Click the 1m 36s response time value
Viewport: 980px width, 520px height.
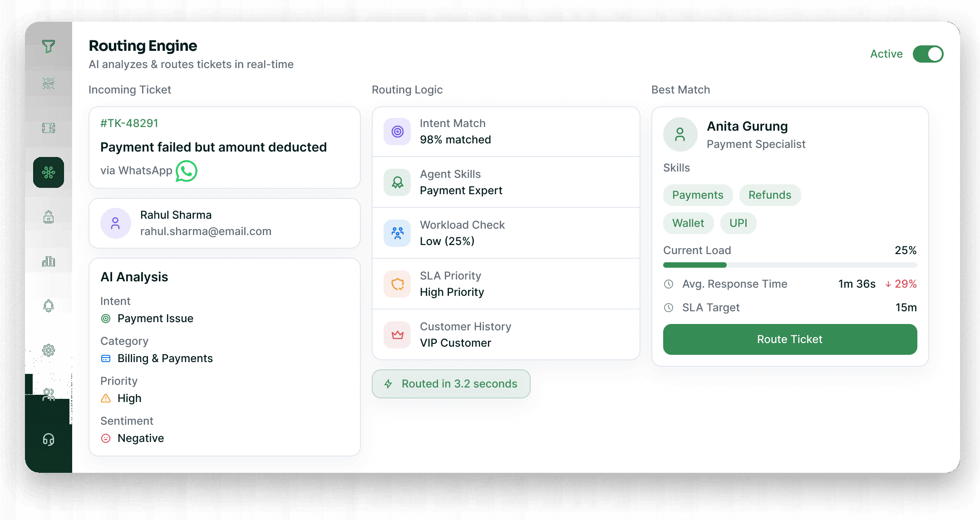[857, 284]
